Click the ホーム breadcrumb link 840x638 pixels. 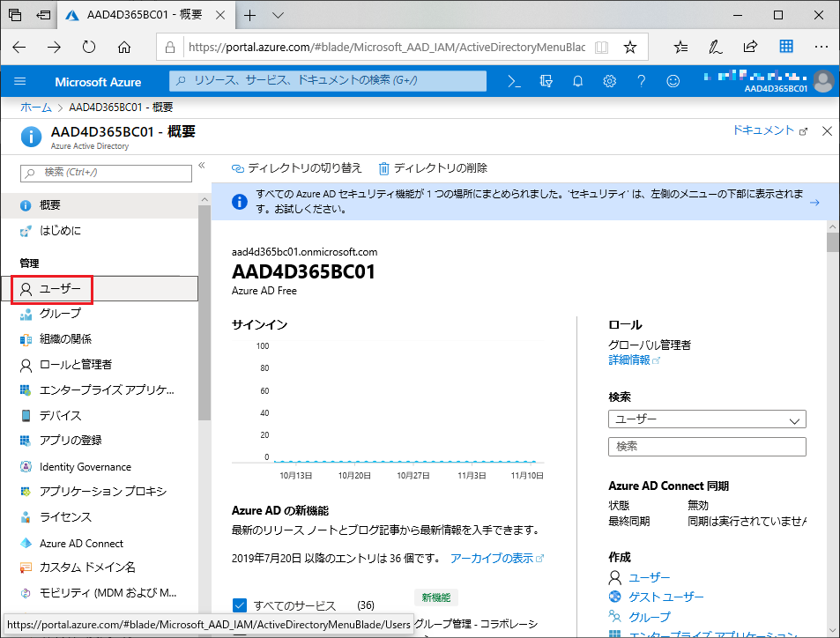point(35,108)
